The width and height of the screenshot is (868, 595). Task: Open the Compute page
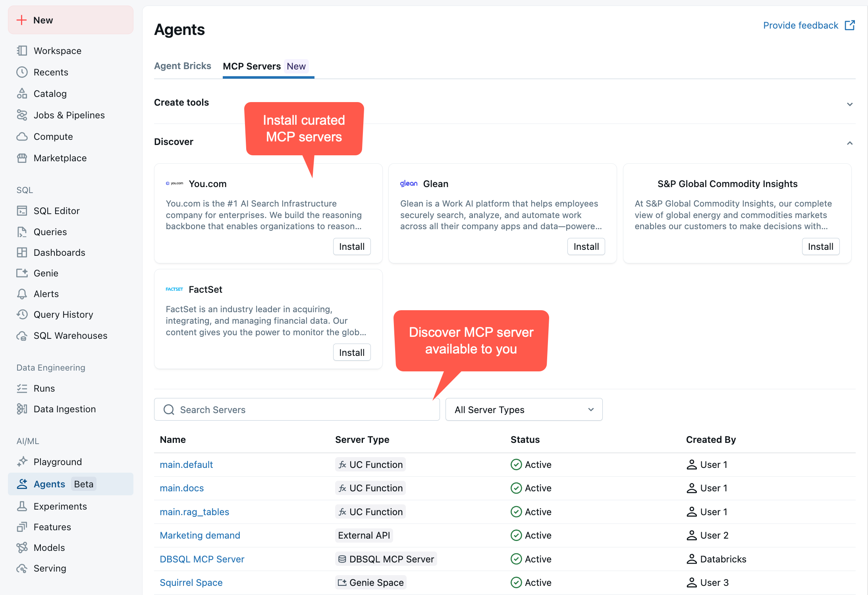click(53, 136)
